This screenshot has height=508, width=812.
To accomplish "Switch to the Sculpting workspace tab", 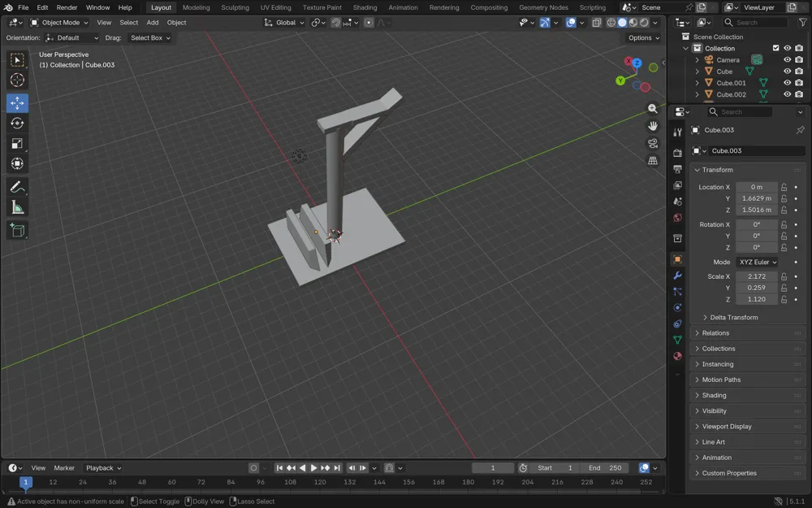I will [235, 7].
